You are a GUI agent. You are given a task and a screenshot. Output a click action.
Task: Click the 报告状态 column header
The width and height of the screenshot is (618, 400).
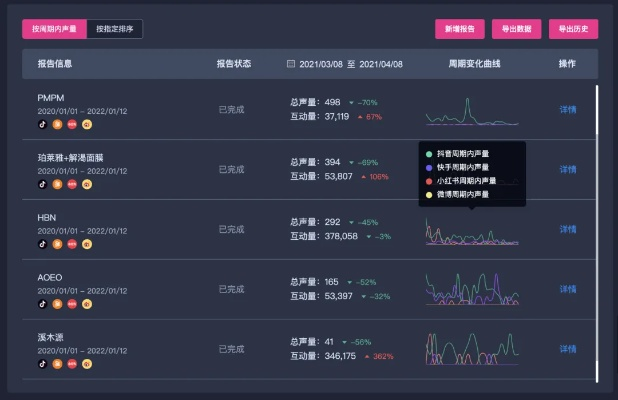[x=234, y=64]
